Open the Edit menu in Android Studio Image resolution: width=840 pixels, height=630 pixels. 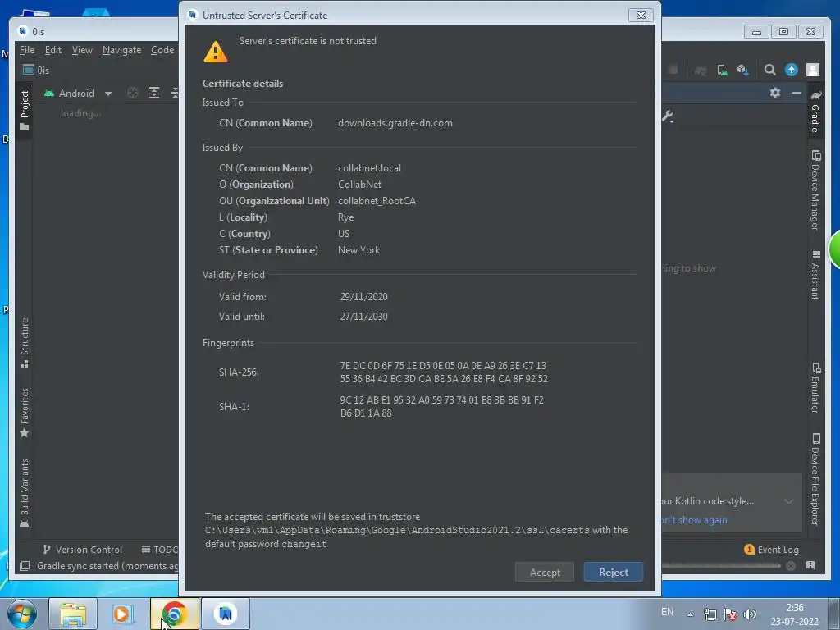tap(53, 50)
